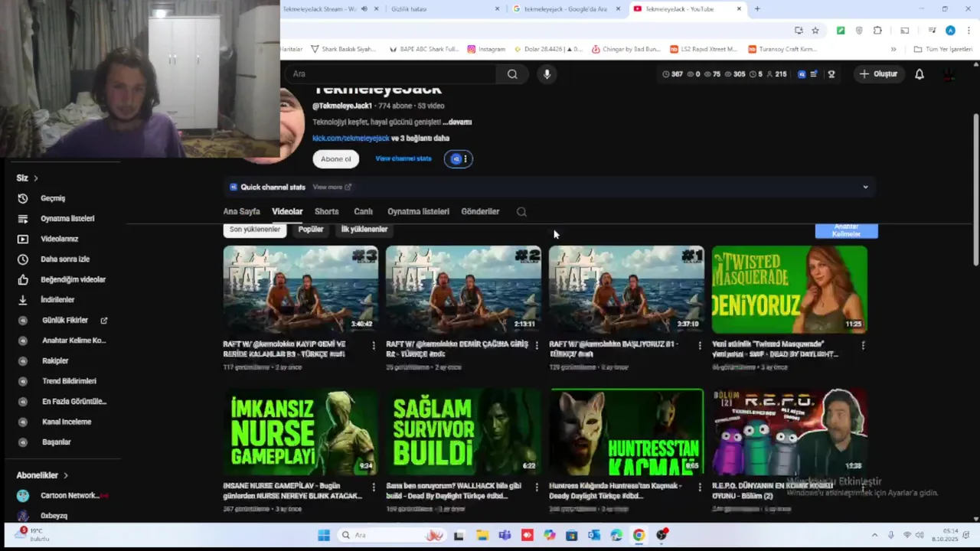Click View more in quick stats
980x551 pixels.
coord(332,187)
